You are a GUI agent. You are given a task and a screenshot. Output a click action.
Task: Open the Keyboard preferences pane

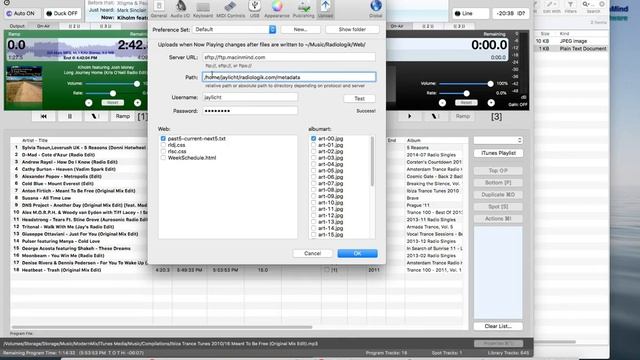[x=203, y=9]
